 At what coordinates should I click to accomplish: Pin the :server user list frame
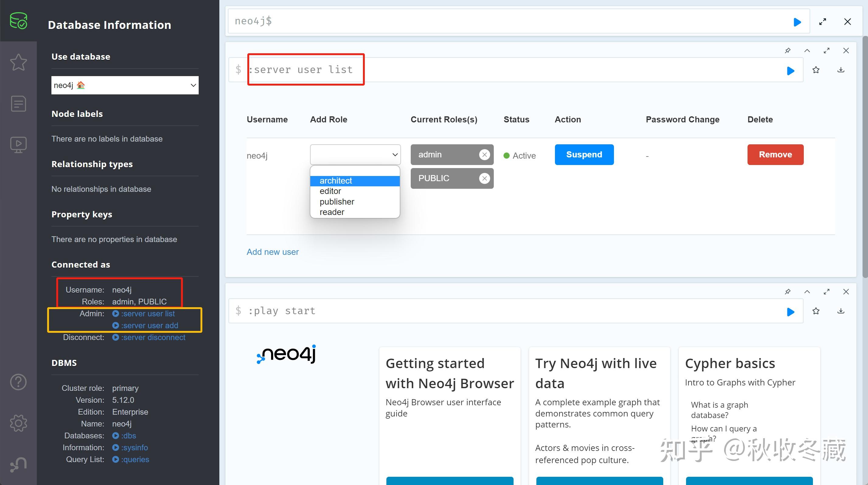788,51
